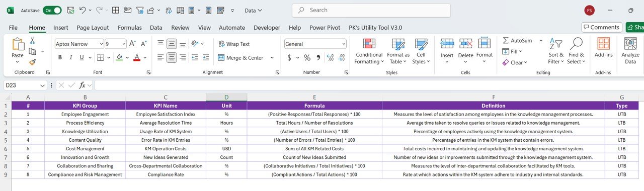Apply percent style to cells

[x=306, y=58]
